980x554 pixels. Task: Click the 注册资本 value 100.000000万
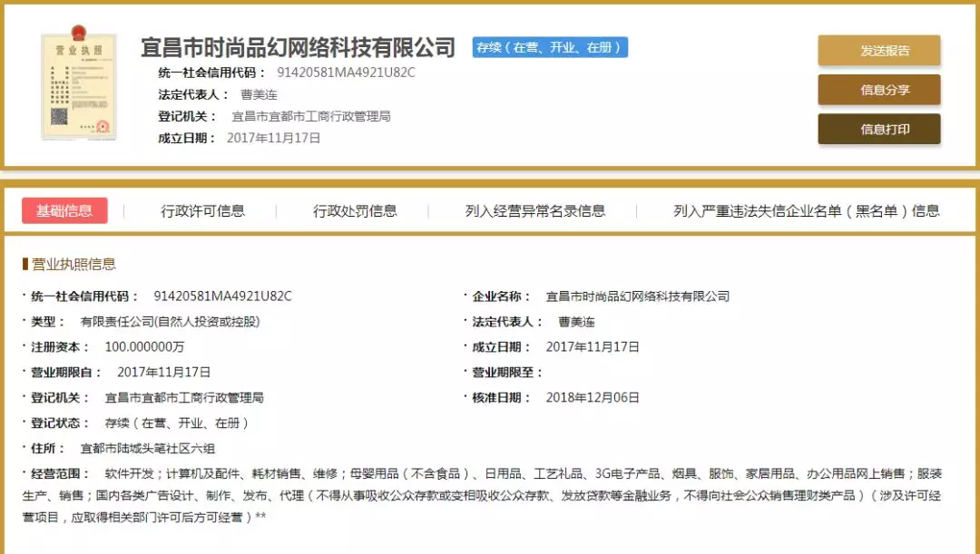click(144, 346)
